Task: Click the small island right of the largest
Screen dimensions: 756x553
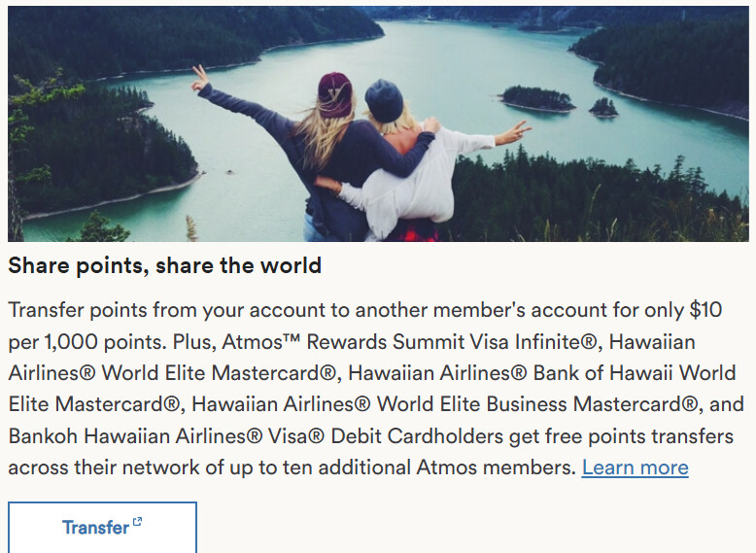Action: (x=603, y=106)
